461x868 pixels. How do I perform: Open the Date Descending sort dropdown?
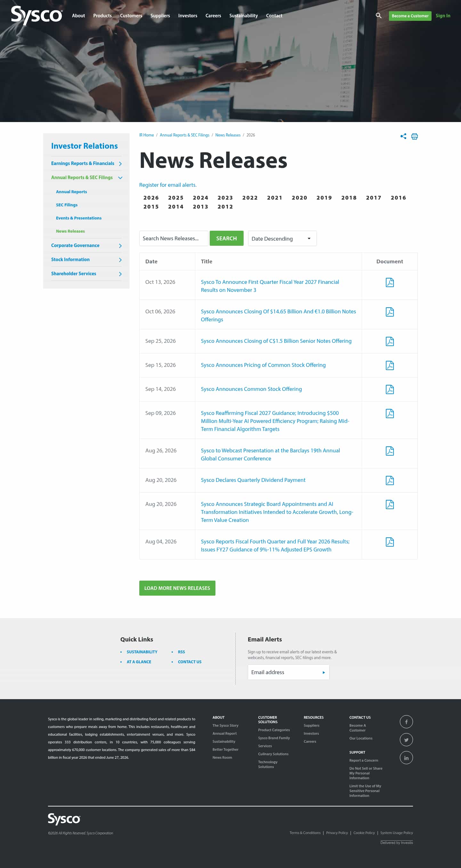coord(282,239)
